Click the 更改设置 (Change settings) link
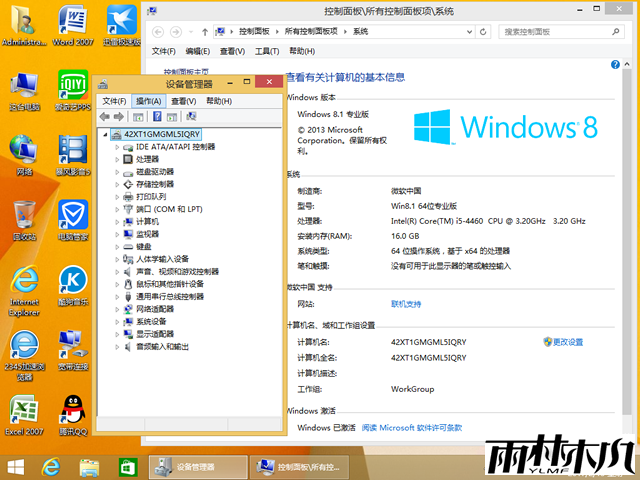 click(x=567, y=342)
